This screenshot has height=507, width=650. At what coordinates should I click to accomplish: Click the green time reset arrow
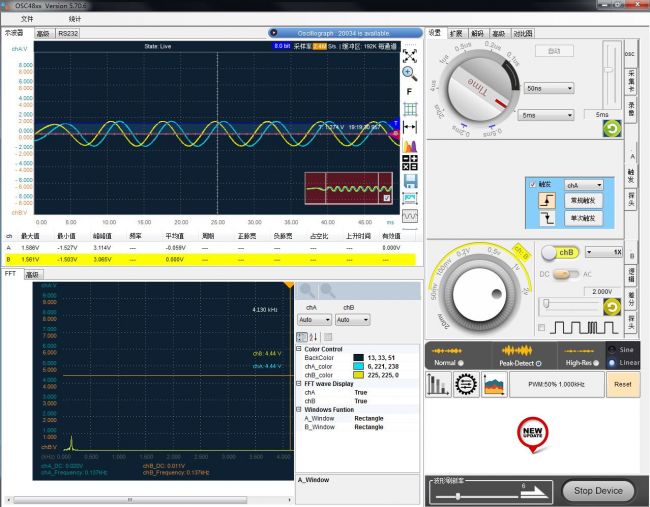point(611,129)
